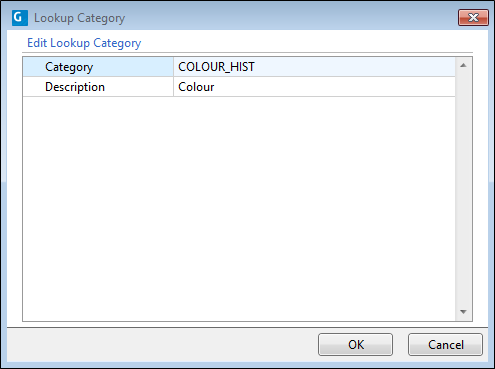The height and width of the screenshot is (369, 495).
Task: Click the blank title bar area
Action: point(291,18)
